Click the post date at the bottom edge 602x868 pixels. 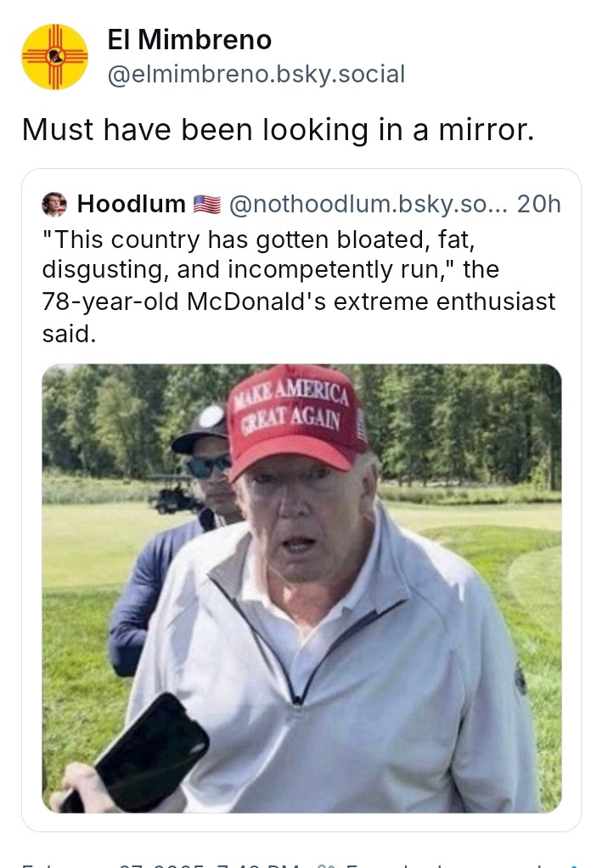[161, 865]
